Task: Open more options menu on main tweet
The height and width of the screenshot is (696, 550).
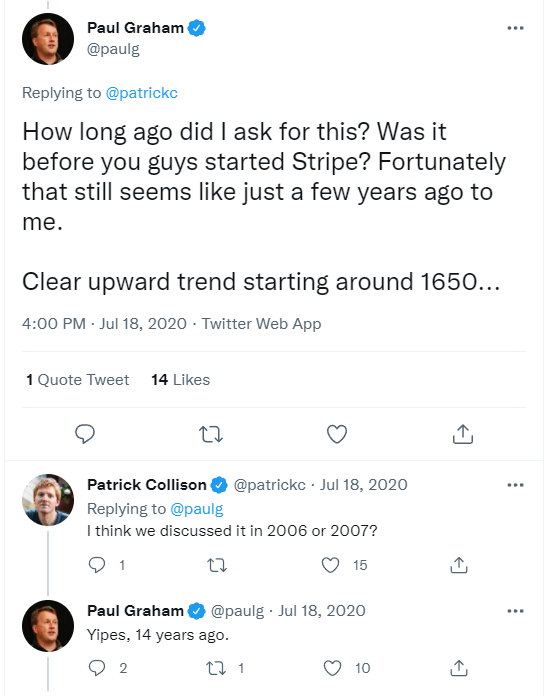Action: [515, 28]
